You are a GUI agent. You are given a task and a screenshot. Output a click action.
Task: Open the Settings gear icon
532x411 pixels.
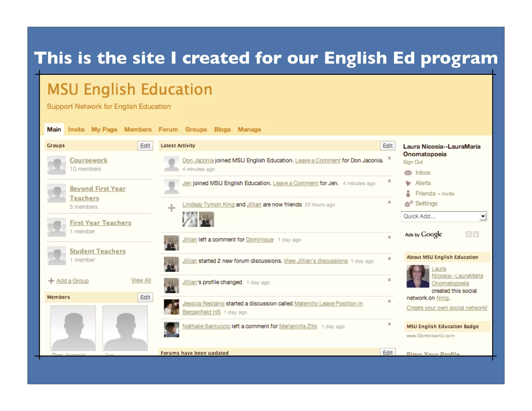pos(408,204)
